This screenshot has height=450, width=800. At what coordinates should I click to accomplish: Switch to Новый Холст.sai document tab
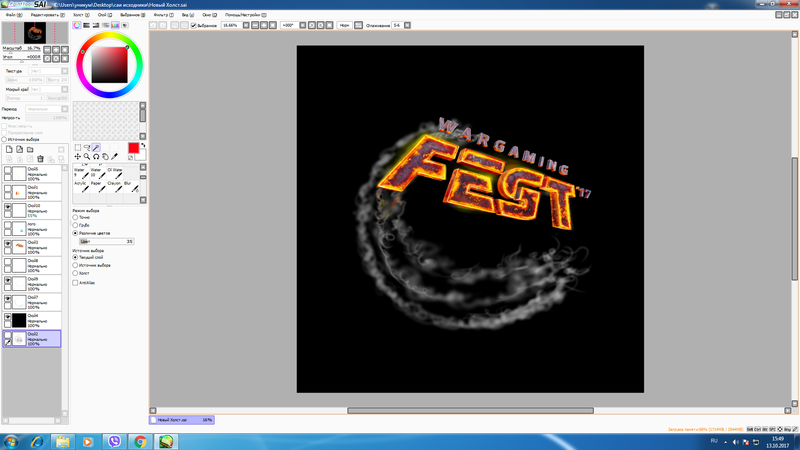click(x=182, y=420)
